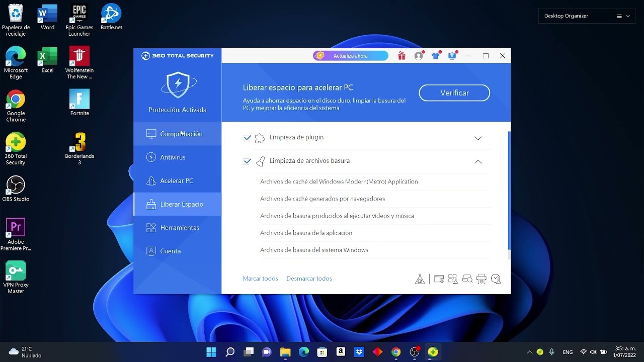Open File Explorer from taskbar
644x362 pixels.
pyautogui.click(x=285, y=352)
